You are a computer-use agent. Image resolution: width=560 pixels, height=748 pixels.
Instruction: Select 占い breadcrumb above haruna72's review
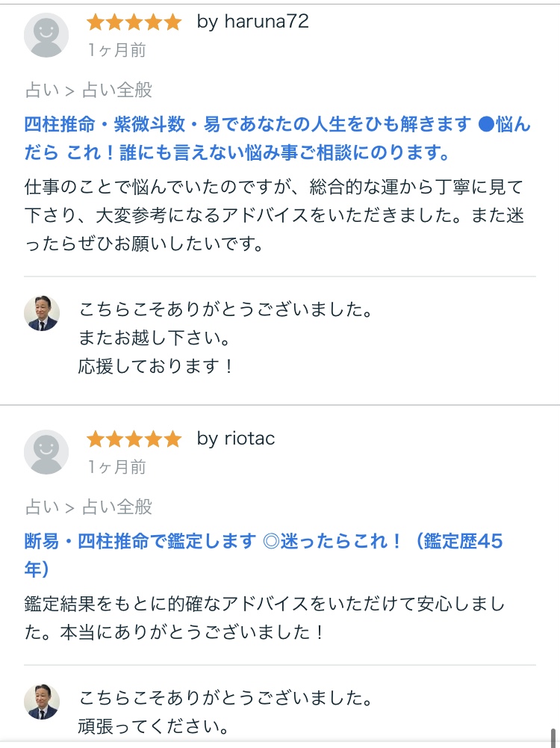(x=42, y=91)
